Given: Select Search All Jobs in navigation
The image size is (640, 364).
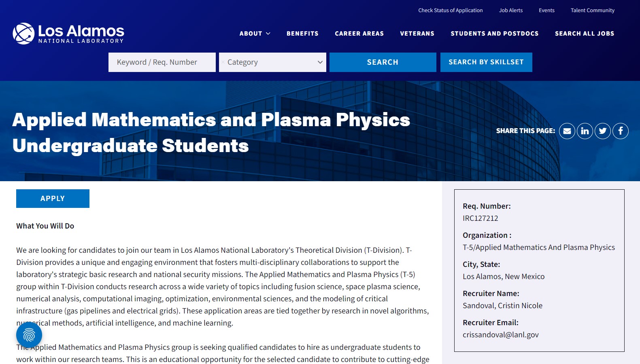Looking at the screenshot, I should (584, 34).
